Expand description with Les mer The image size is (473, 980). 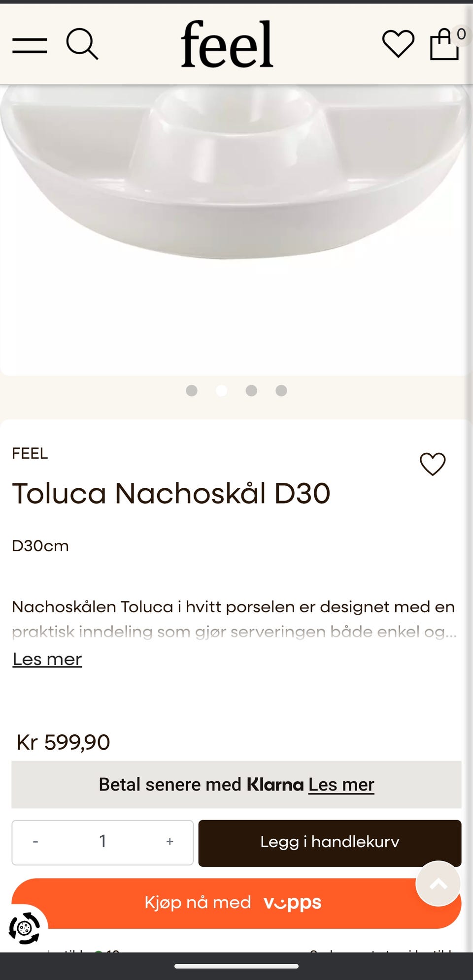(47, 659)
